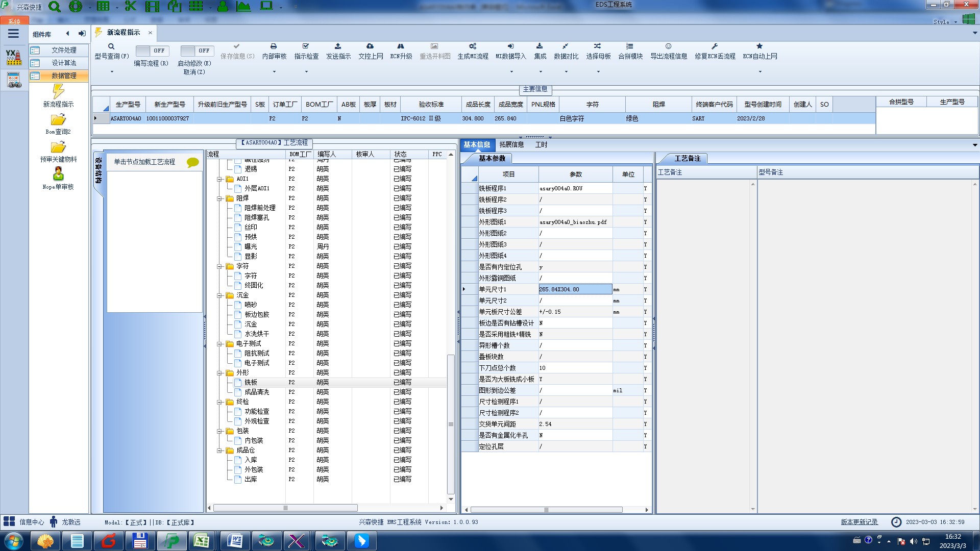Click the 新流程指示 lightning icon in sidebar

58,91
